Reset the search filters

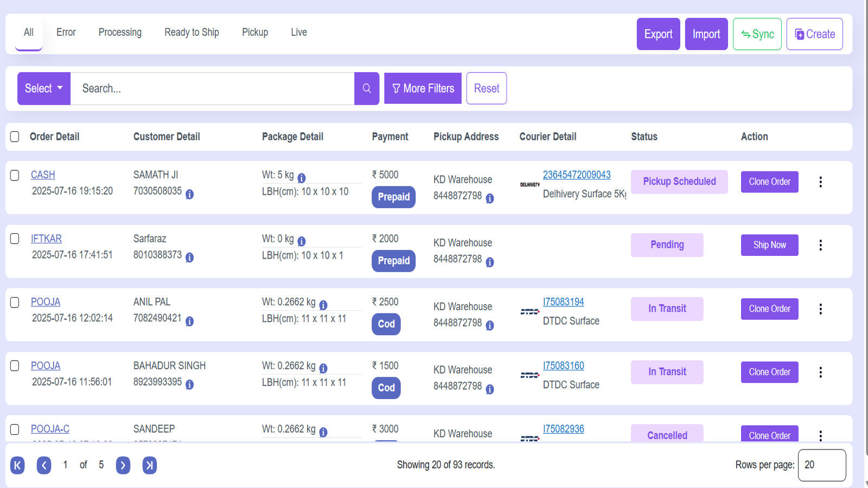(487, 88)
